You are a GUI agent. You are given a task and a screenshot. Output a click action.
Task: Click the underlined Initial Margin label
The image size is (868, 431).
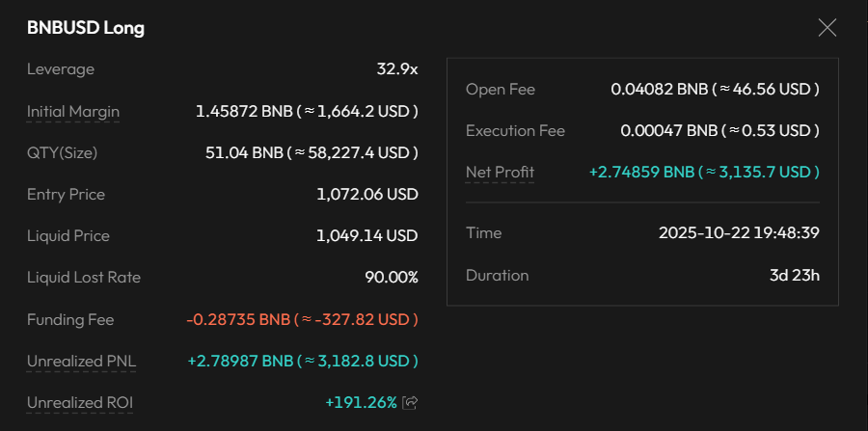(x=73, y=111)
